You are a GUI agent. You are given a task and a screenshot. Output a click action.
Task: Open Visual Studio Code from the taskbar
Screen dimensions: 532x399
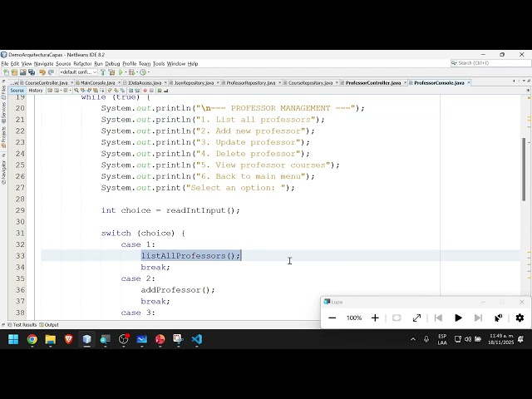(x=196, y=339)
